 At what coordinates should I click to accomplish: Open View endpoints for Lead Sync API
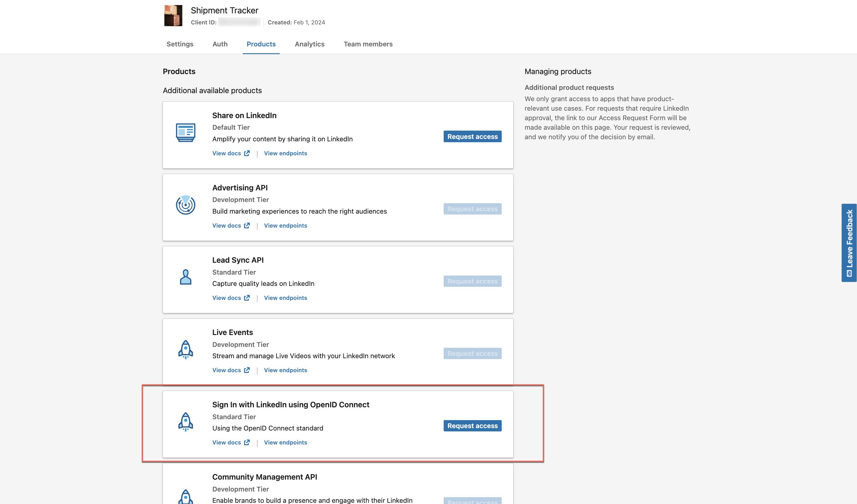[285, 298]
